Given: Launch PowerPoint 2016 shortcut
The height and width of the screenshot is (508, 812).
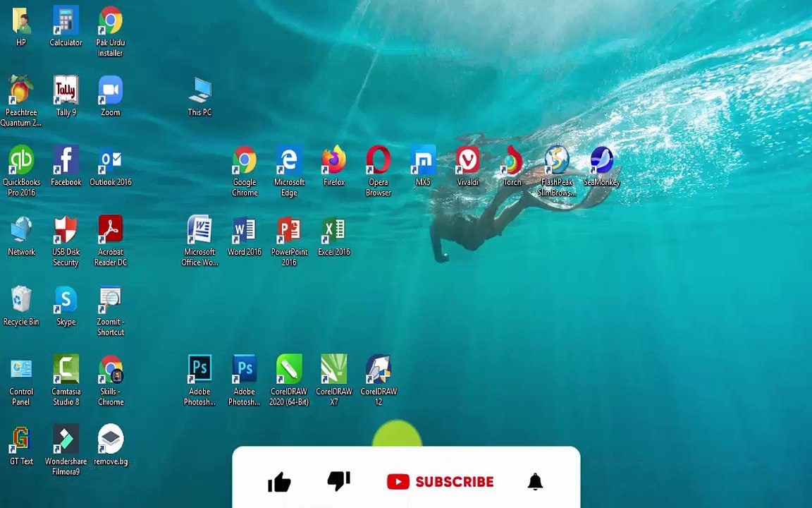Looking at the screenshot, I should 289,230.
